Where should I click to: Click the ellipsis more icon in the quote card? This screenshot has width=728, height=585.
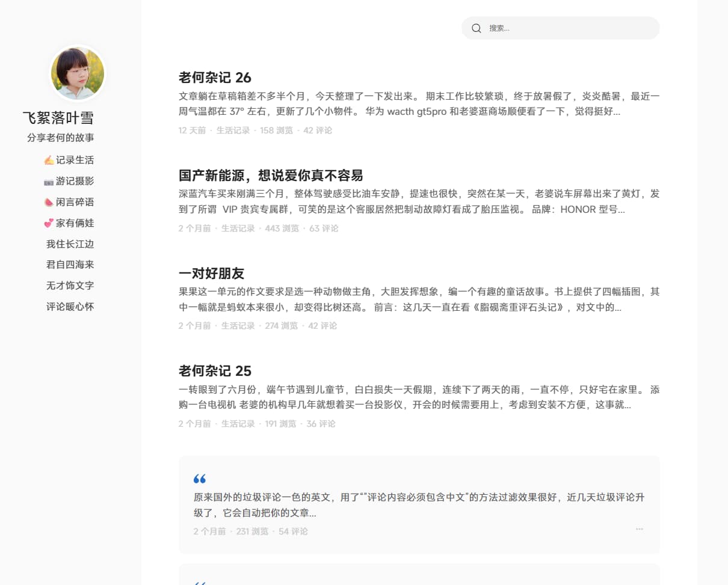(x=639, y=529)
